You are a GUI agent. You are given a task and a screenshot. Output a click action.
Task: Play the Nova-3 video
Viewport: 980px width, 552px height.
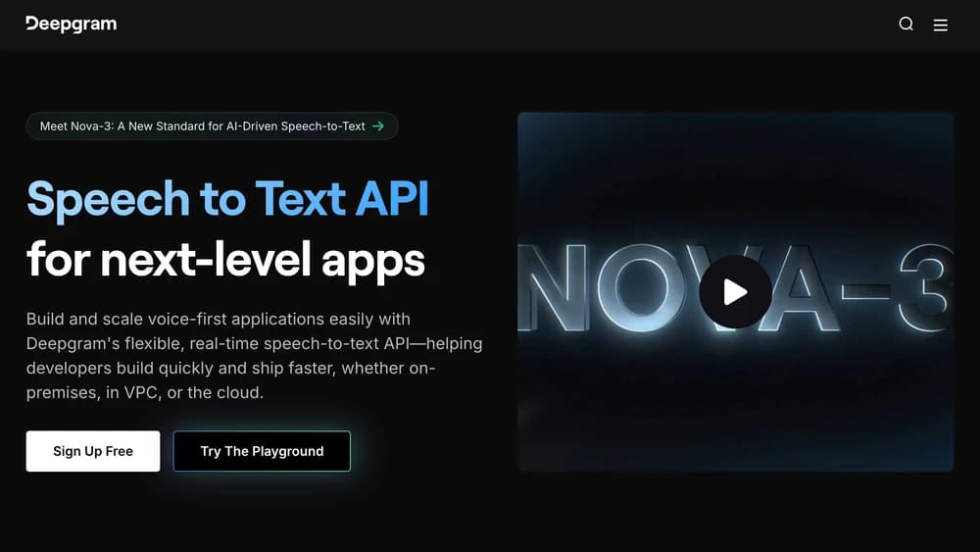(x=735, y=292)
